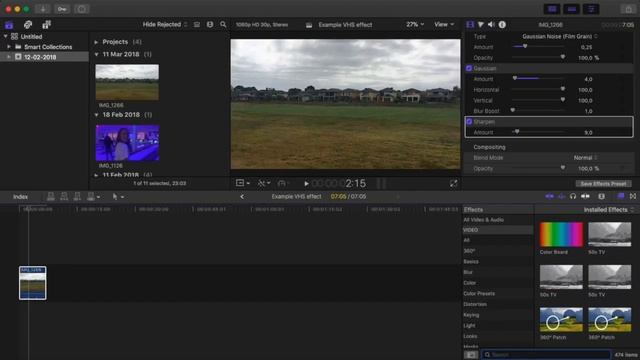Click the Share export icon

tap(628, 9)
